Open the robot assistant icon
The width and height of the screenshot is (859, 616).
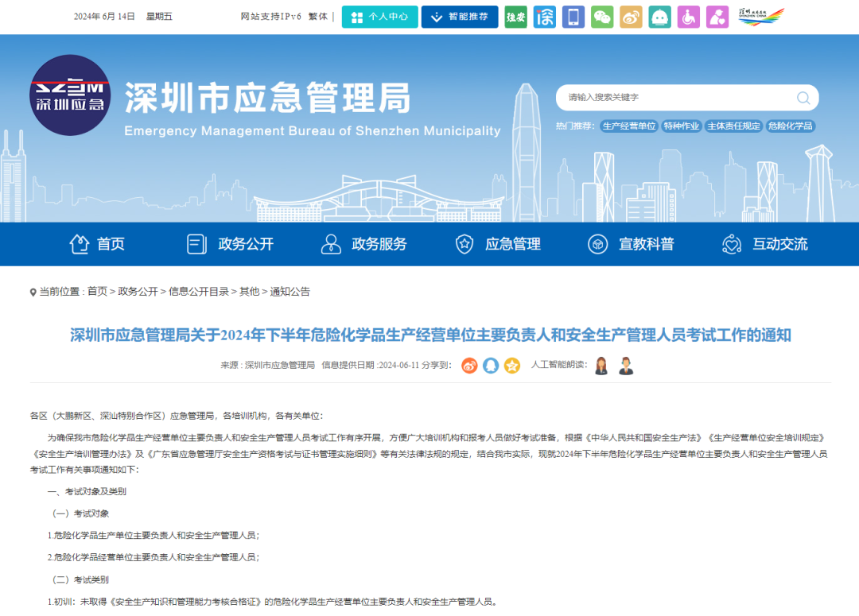pyautogui.click(x=659, y=17)
